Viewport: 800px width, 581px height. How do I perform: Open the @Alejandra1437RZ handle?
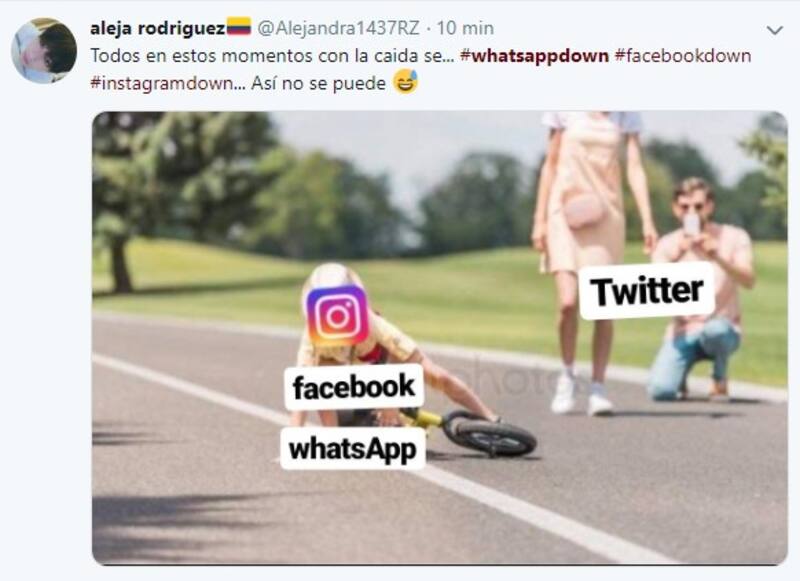pyautogui.click(x=338, y=28)
